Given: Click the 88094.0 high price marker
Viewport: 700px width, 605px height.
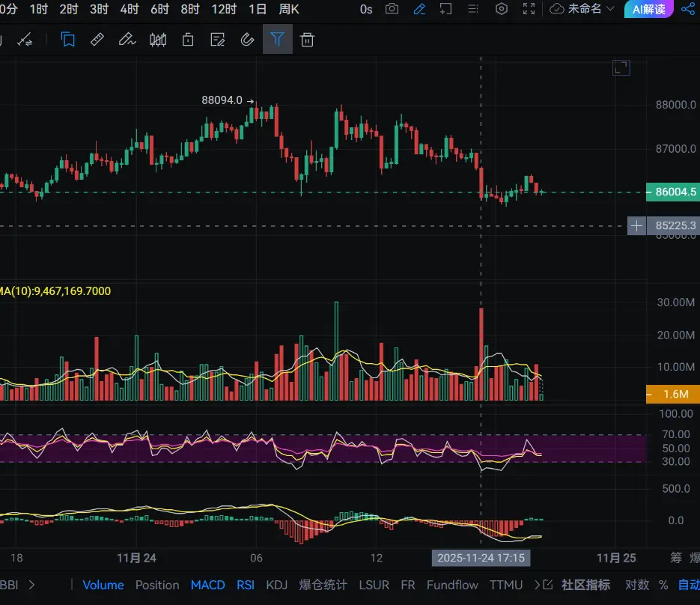Looking at the screenshot, I should 222,100.
